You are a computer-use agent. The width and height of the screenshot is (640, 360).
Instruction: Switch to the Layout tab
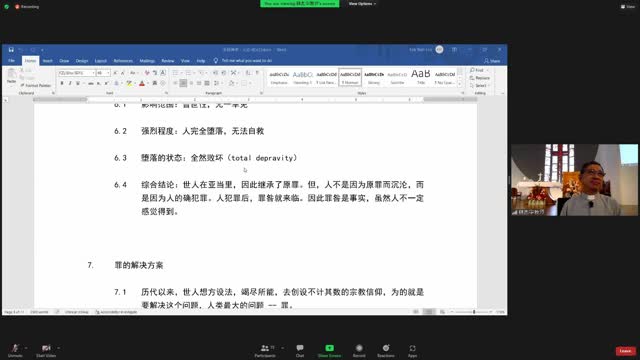tap(100, 61)
